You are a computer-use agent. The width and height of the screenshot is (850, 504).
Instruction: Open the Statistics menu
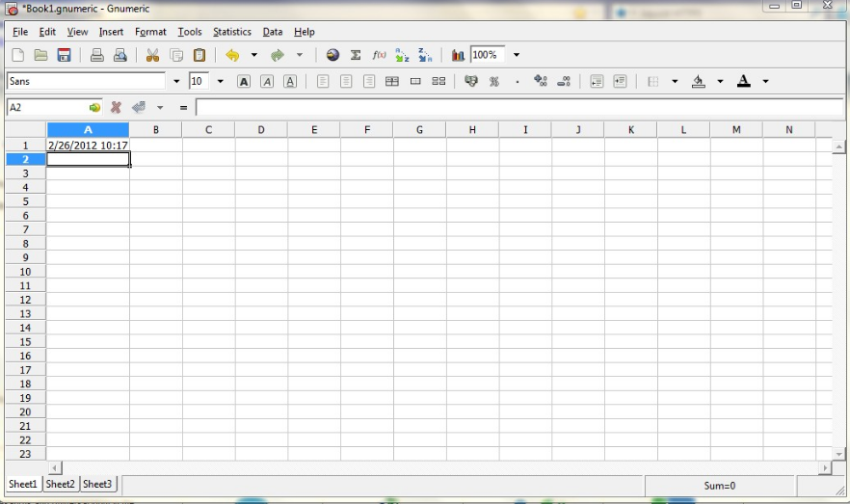click(231, 32)
